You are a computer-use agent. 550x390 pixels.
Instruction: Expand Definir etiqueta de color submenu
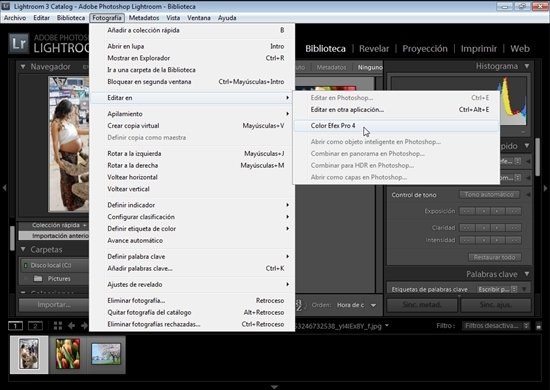click(x=192, y=229)
